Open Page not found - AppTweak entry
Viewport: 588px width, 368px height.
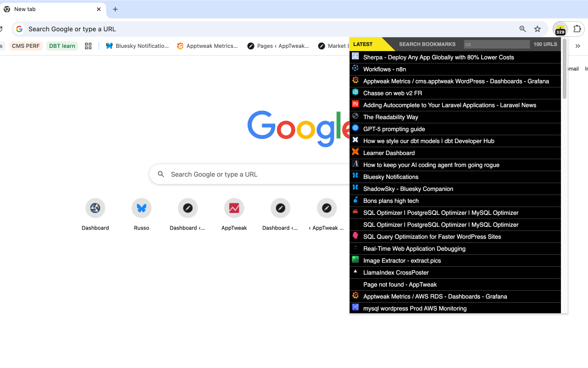click(x=455, y=284)
